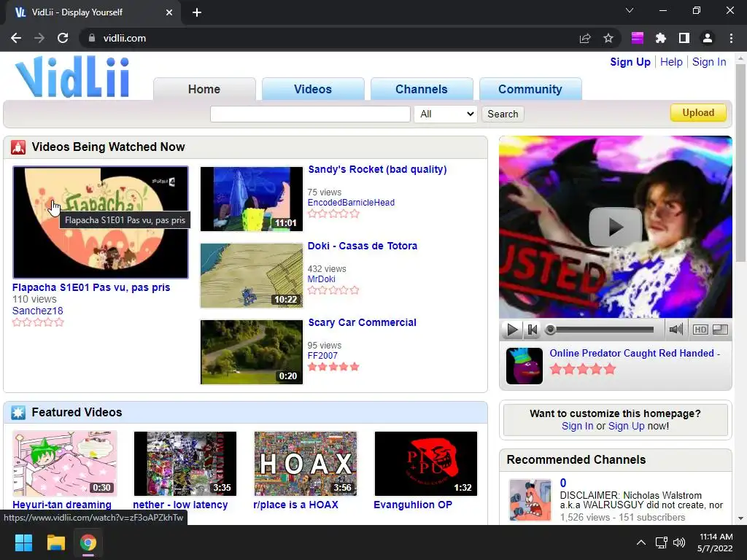This screenshot has width=747, height=560.
Task: Play the embedded video player button
Action: [x=512, y=330]
